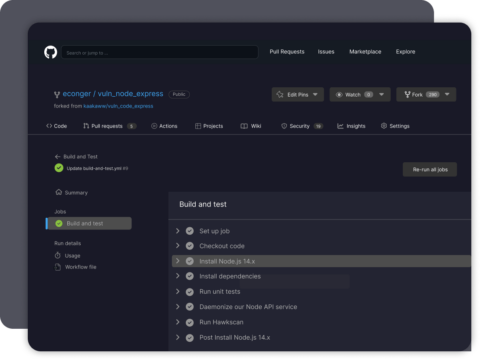Click the fork icon in Fork button
Viewport: 480px width, 360px height.
(407, 95)
